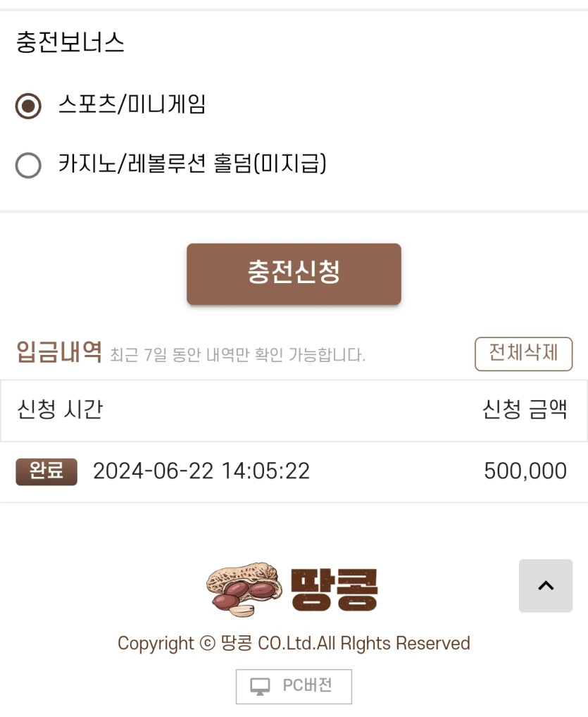Select the 2024-06-22 14:05:22 deposit entry

[201, 471]
